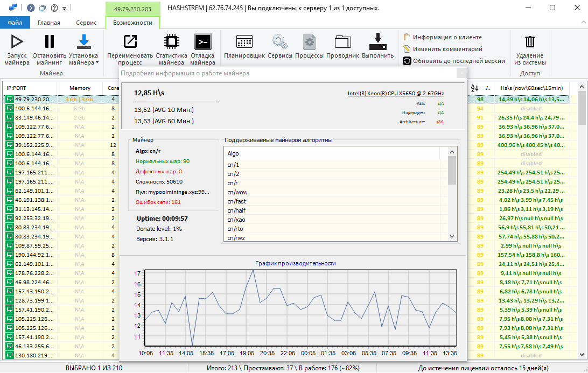The image size is (588, 373).
Task: Sort by the IP:PORT column header
Action: click(30, 88)
